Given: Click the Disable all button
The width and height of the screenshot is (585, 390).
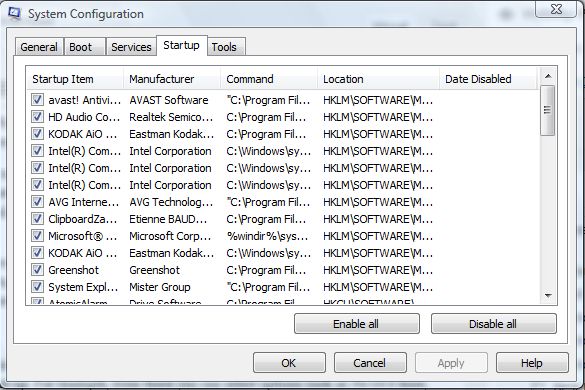Looking at the screenshot, I should 494,324.
